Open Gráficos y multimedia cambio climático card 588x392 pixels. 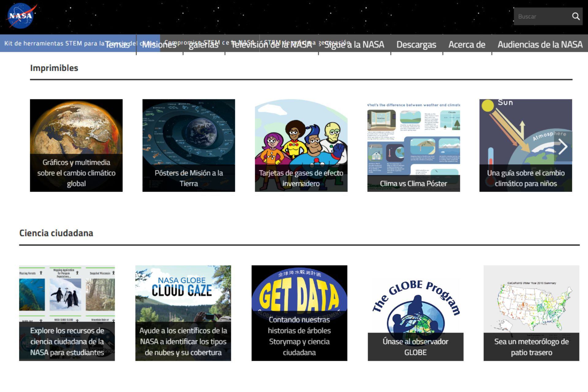76,145
